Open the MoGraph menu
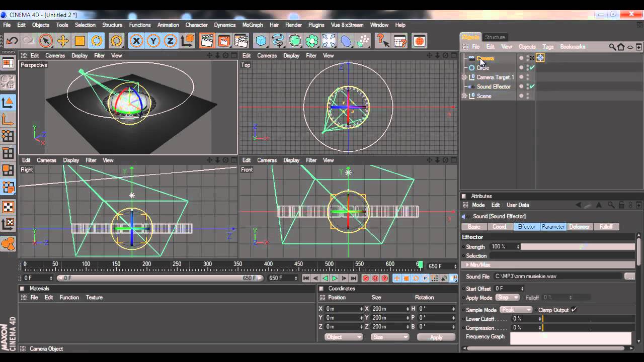Image resolution: width=644 pixels, height=362 pixels. tap(253, 25)
